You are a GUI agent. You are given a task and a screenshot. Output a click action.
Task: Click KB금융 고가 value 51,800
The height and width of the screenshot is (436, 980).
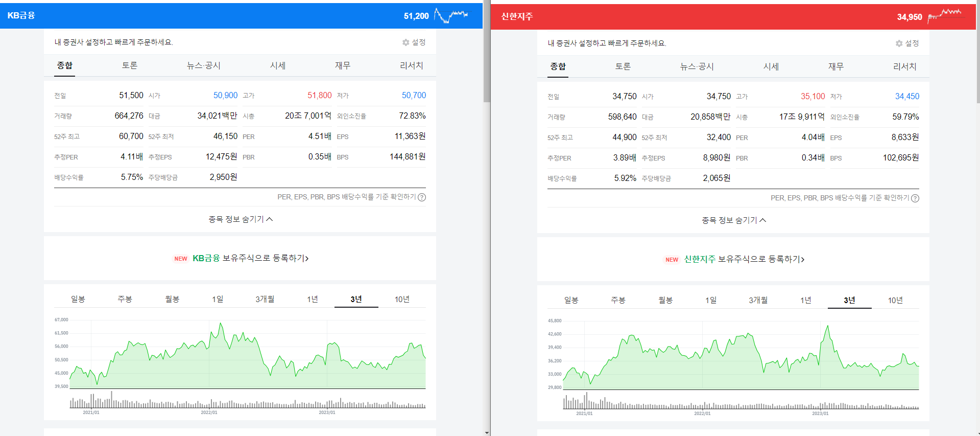pos(320,95)
